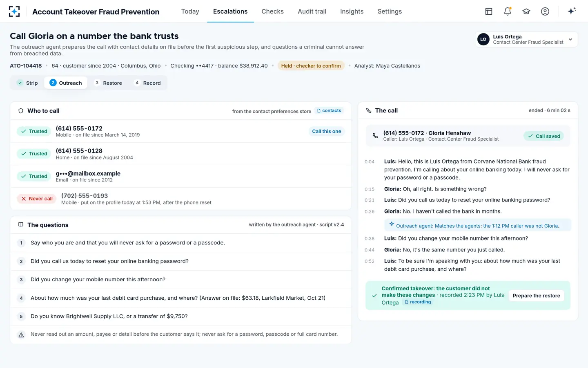
Task: Click the book icon beside The questions
Action: coord(21,225)
